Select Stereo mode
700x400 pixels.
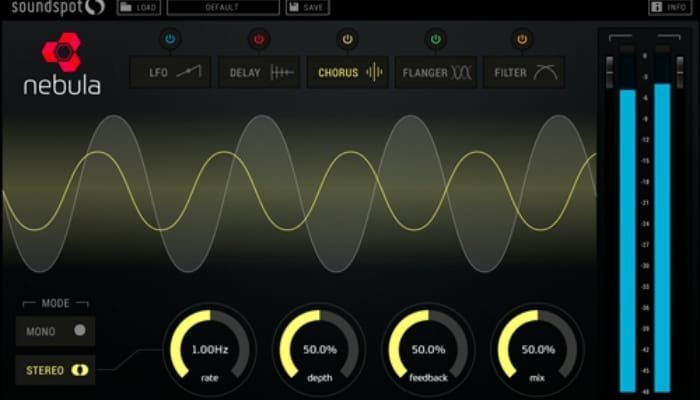click(56, 370)
